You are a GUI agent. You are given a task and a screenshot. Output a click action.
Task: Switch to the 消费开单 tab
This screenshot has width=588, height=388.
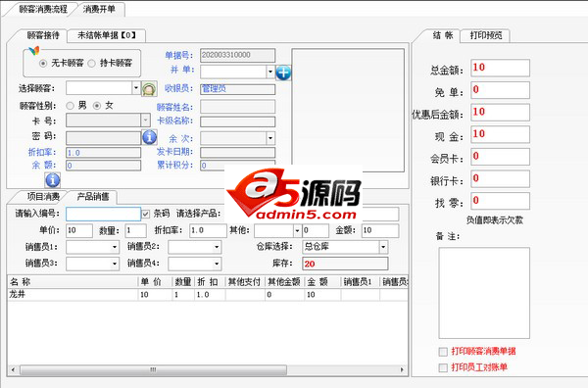pos(99,9)
